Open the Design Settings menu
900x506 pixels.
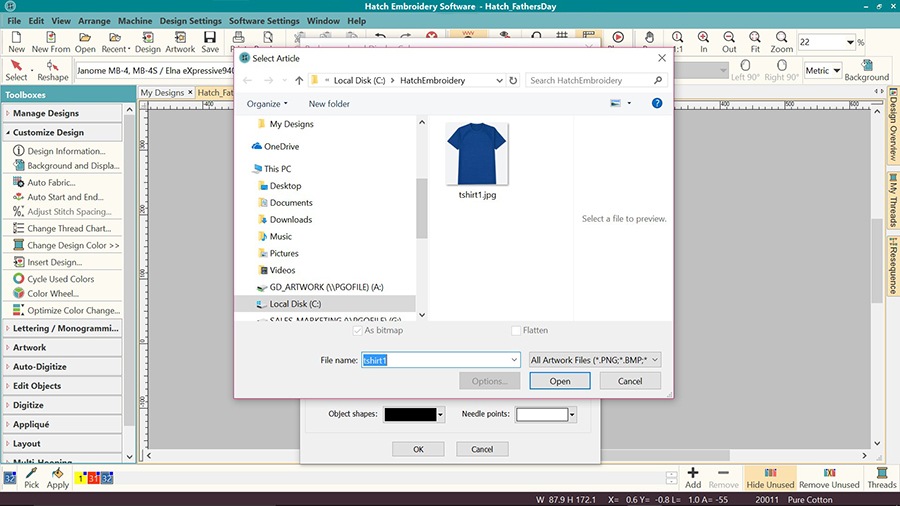(190, 20)
